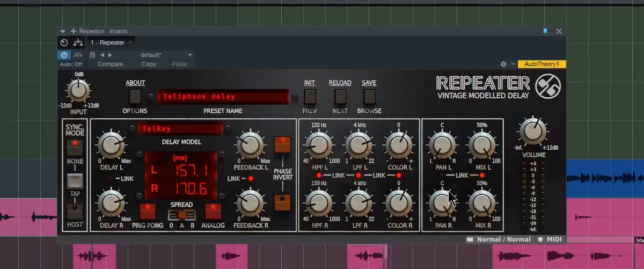Toggle the upper phase invert button
The height and width of the screenshot is (269, 644).
282,145
